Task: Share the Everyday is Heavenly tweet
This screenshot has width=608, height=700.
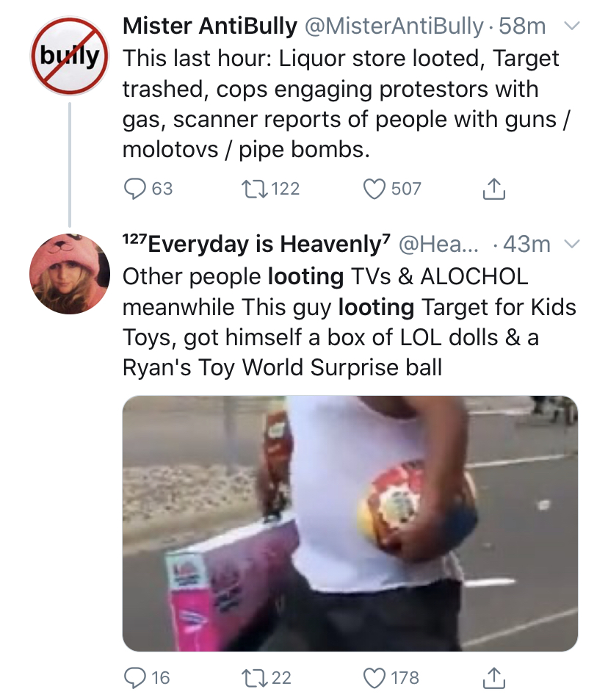Action: pos(493,678)
